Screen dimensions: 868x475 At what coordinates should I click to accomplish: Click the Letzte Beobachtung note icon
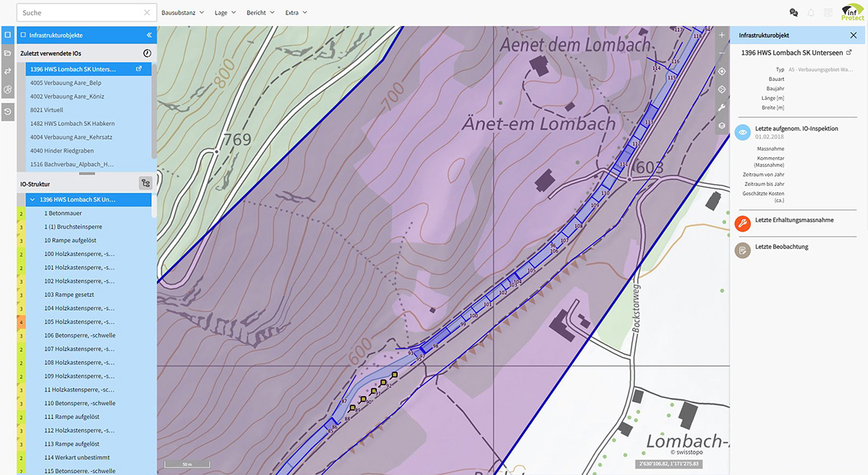tap(742, 251)
